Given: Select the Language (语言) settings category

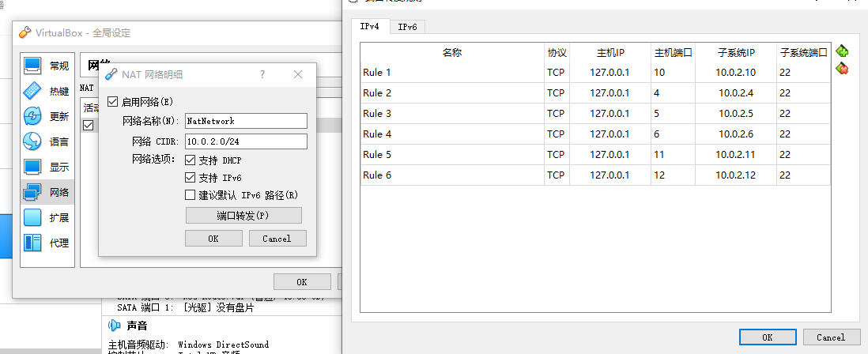Looking at the screenshot, I should pyautogui.click(x=47, y=141).
